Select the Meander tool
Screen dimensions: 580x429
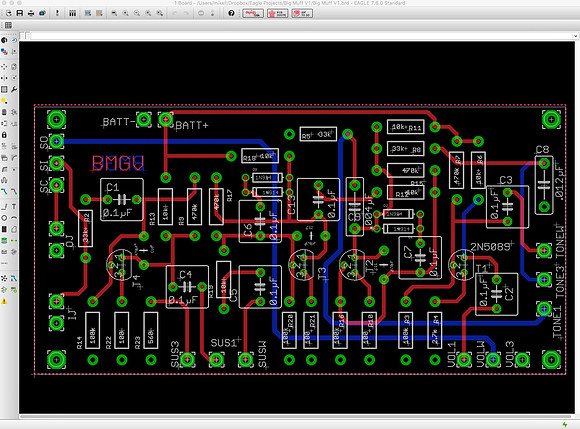[4, 180]
